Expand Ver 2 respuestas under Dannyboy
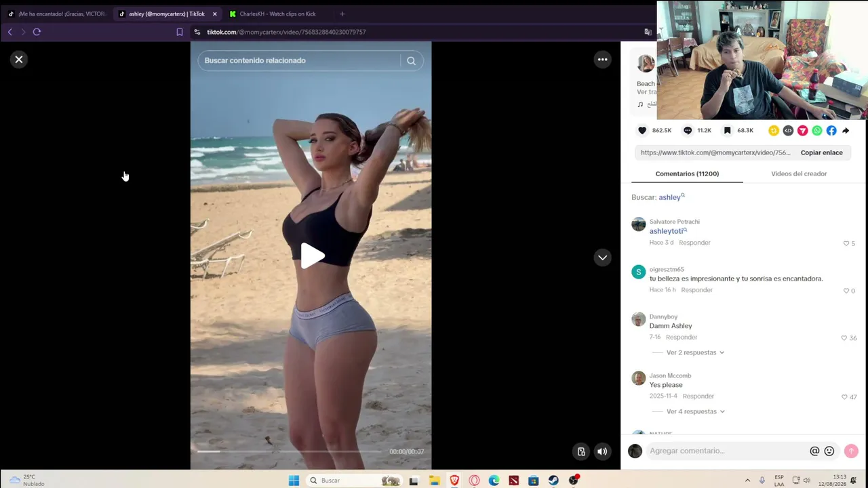Viewport: 868px width, 488px height. 695,352
